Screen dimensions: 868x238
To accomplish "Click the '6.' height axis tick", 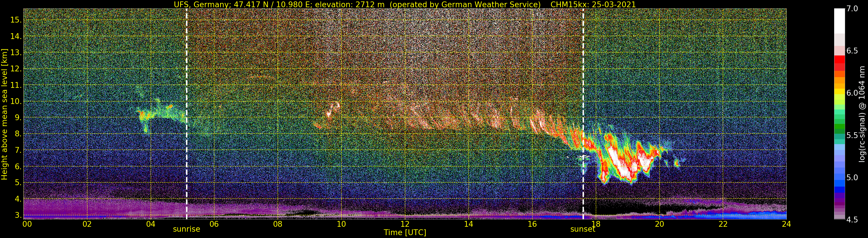I will click(18, 166).
